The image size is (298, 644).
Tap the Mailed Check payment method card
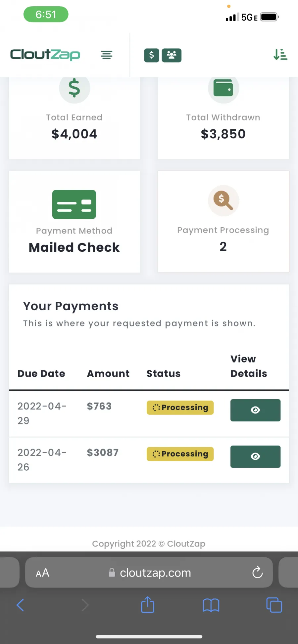[x=74, y=222]
